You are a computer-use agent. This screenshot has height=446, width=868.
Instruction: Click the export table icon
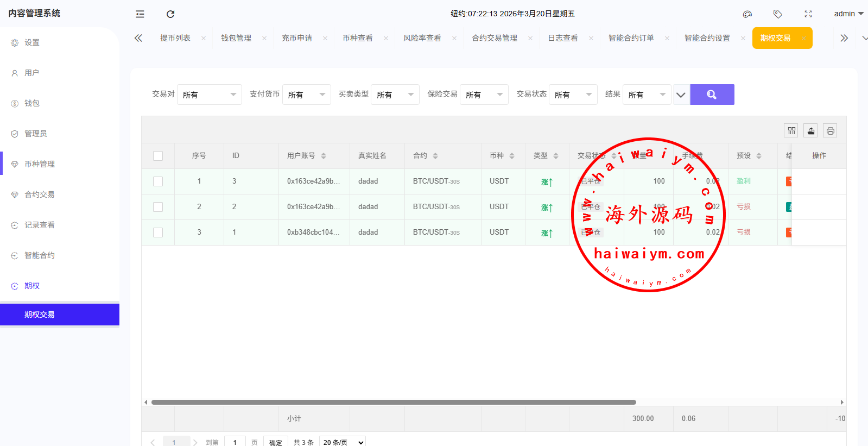[811, 130]
